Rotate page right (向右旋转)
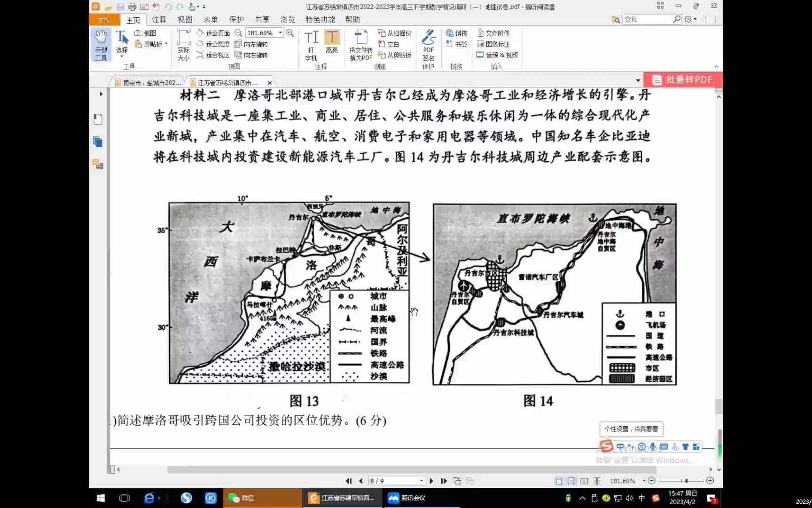This screenshot has height=508, width=812. 251,55
